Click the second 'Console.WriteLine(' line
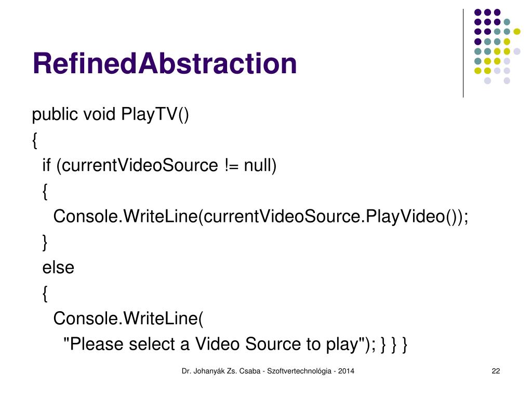Viewport: 532px width, 399px height. (128, 318)
